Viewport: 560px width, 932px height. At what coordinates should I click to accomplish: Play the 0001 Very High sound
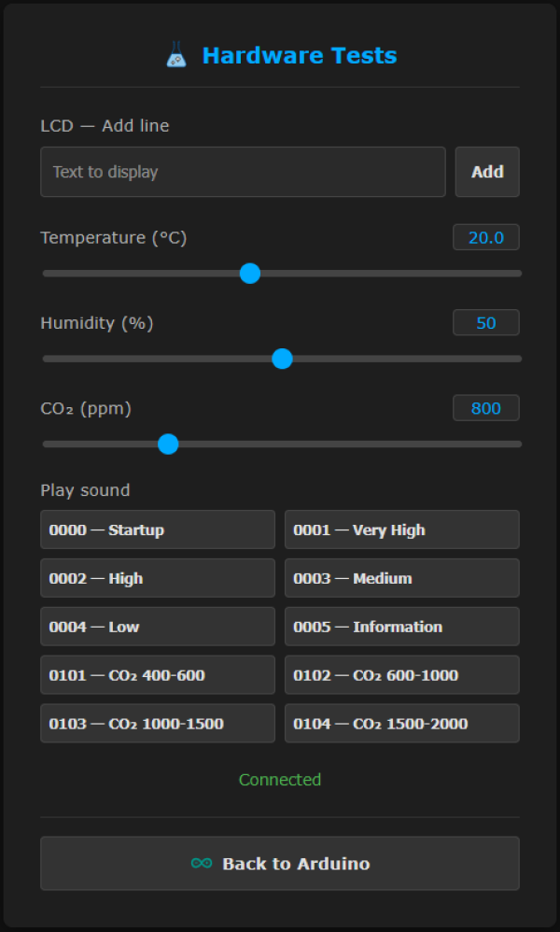tap(401, 530)
